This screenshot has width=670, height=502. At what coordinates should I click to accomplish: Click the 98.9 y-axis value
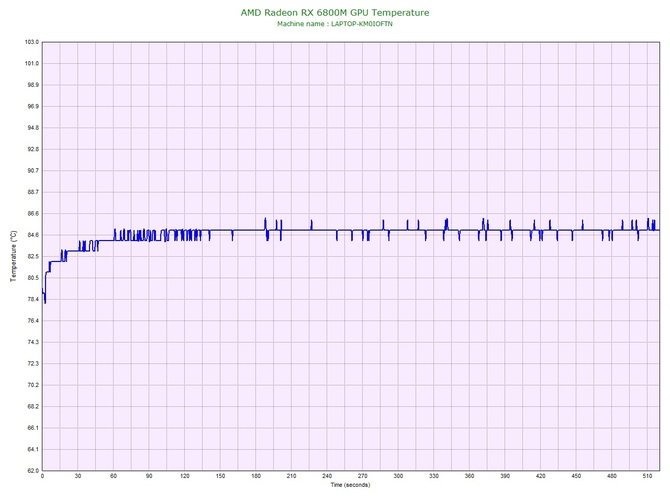point(32,85)
